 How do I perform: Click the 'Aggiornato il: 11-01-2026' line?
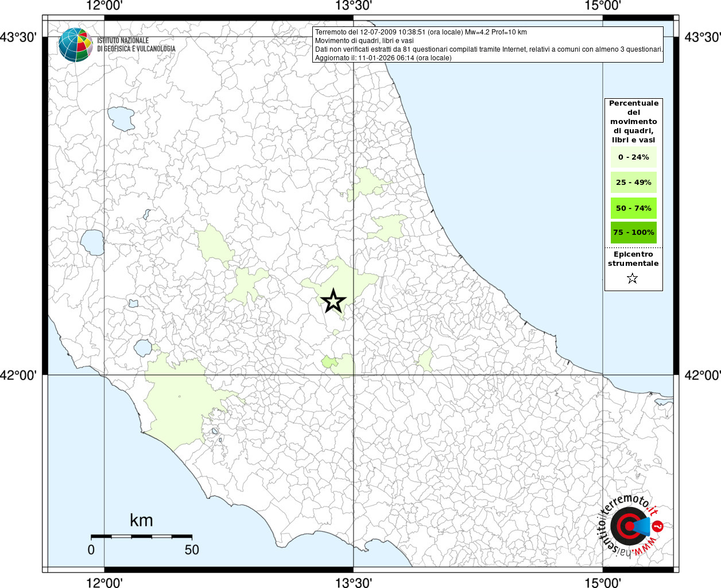tap(383, 58)
